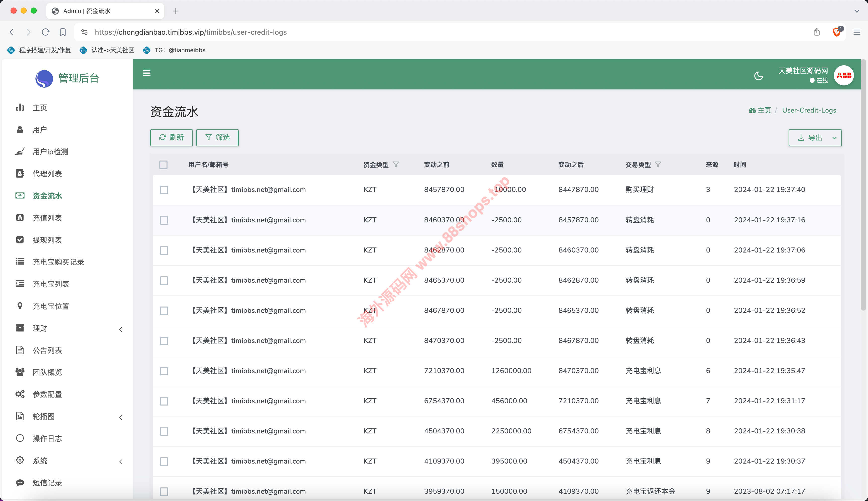This screenshot has width=868, height=501.
Task: Expand the 轮播图 sidebar submenu
Action: 121,417
